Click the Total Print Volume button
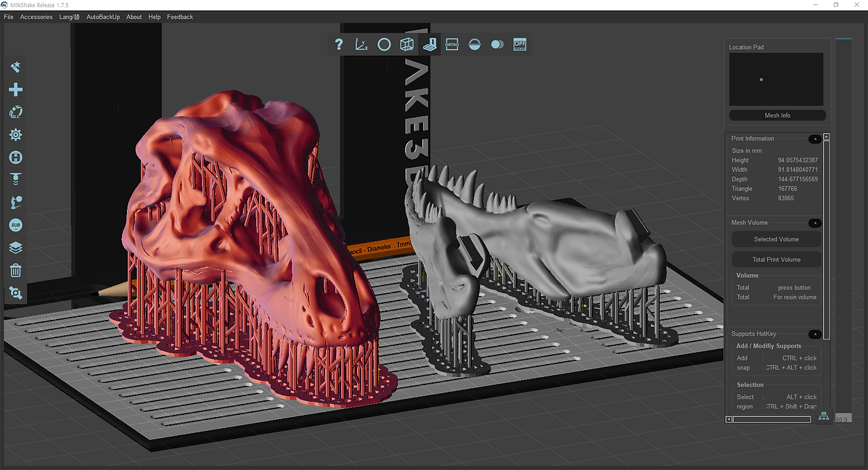Viewport: 868px width, 470px height. pyautogui.click(x=776, y=260)
